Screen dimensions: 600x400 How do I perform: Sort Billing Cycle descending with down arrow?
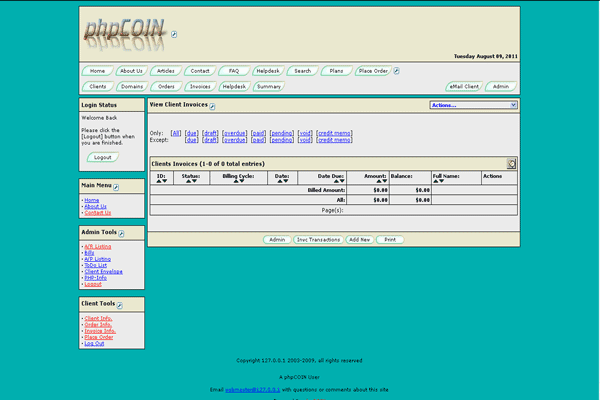[x=242, y=181]
